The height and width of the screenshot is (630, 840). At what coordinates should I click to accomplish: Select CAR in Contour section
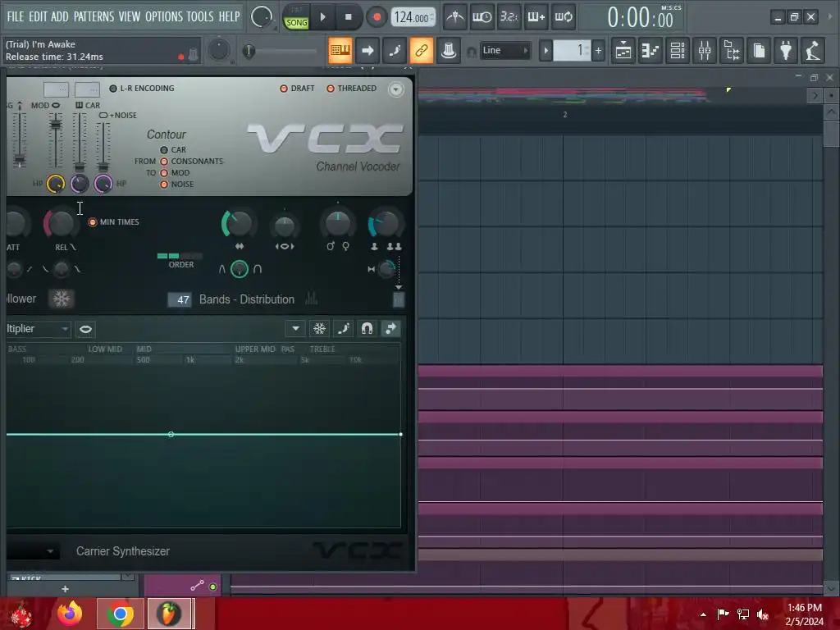[173, 150]
